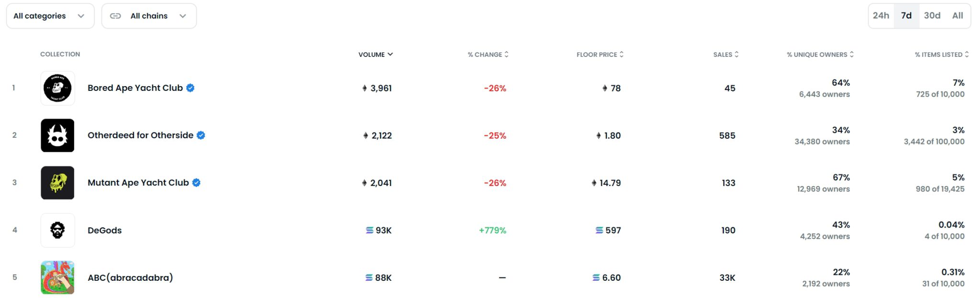The image size is (980, 298).
Task: Sort table by Floor Price
Action: coord(600,55)
